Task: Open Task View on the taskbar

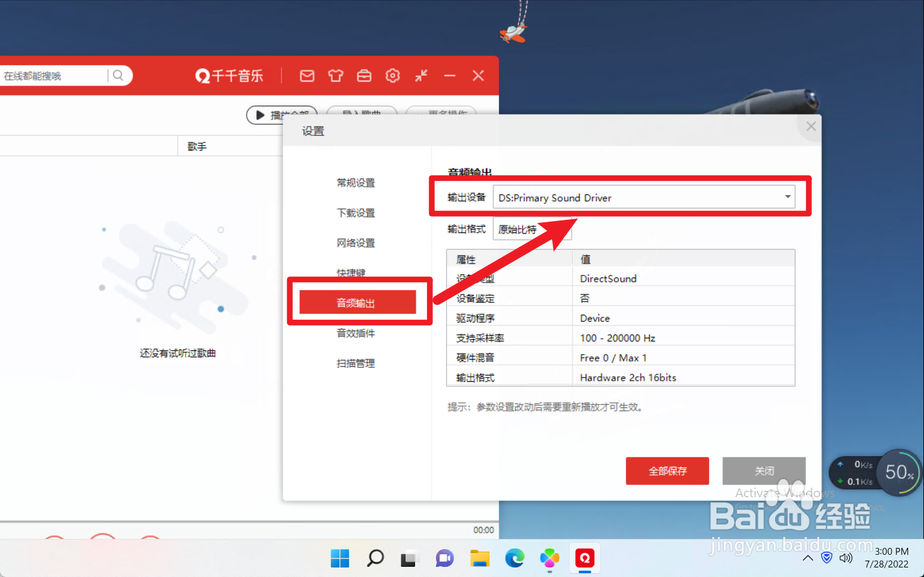Action: pos(409,559)
